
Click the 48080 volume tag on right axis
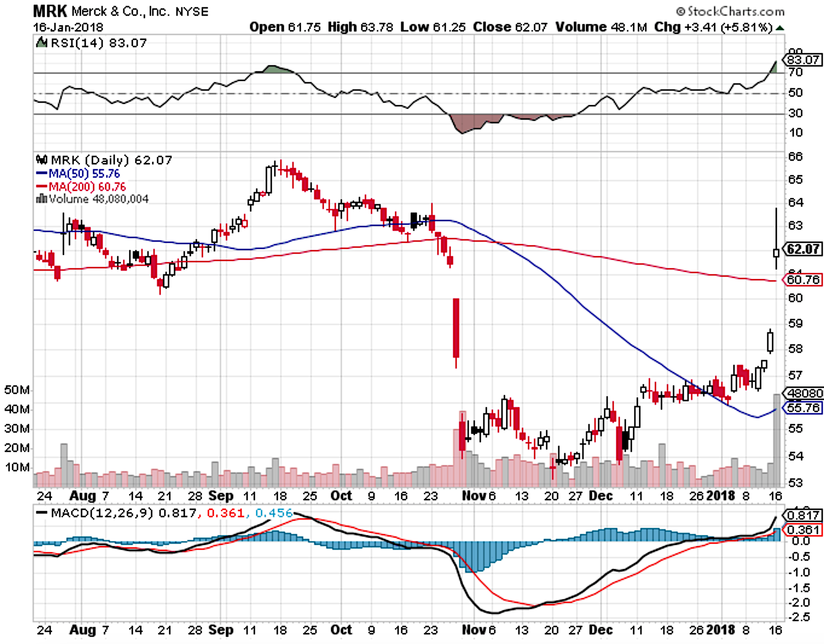(803, 393)
